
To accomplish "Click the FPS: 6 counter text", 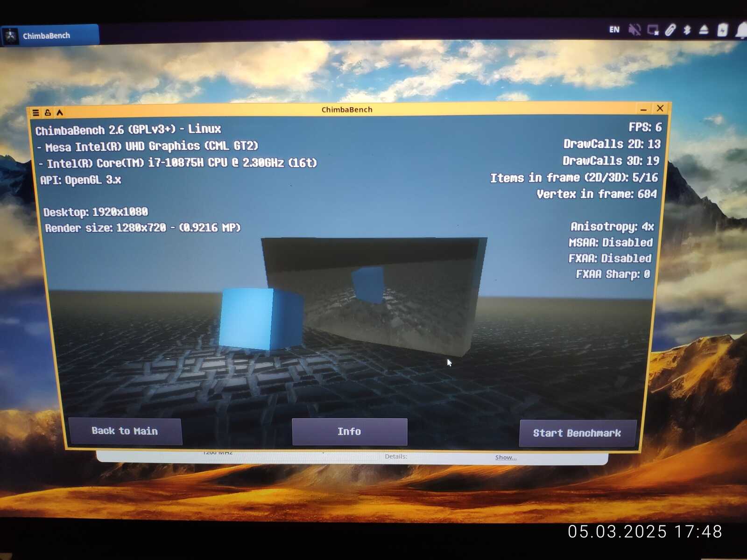I will click(x=645, y=127).
